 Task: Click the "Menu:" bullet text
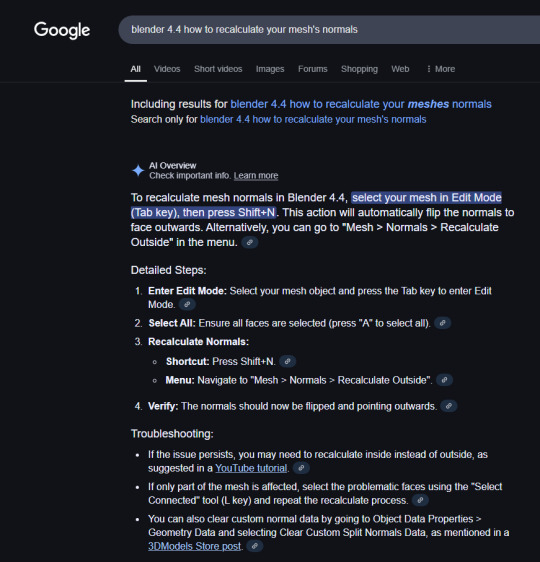click(x=180, y=380)
